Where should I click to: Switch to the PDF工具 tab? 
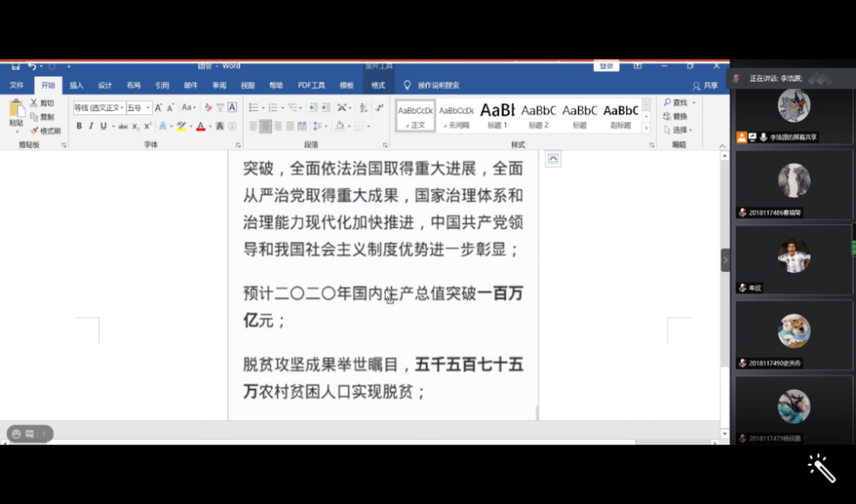coord(311,85)
